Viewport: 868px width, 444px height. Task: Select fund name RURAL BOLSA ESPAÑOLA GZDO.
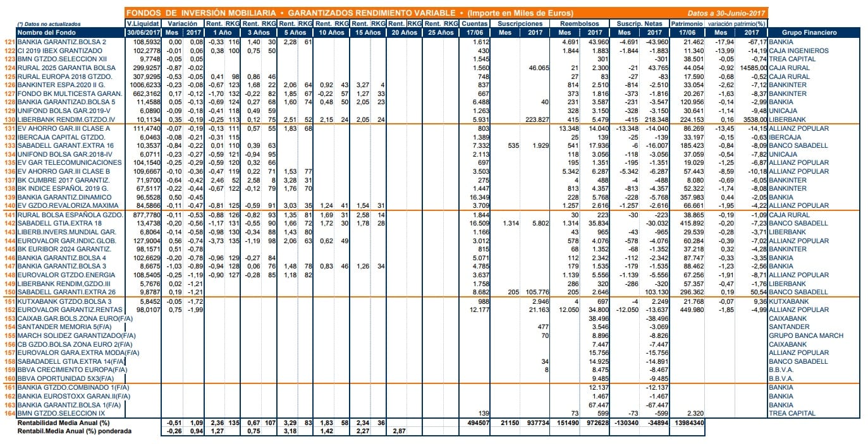[70, 215]
